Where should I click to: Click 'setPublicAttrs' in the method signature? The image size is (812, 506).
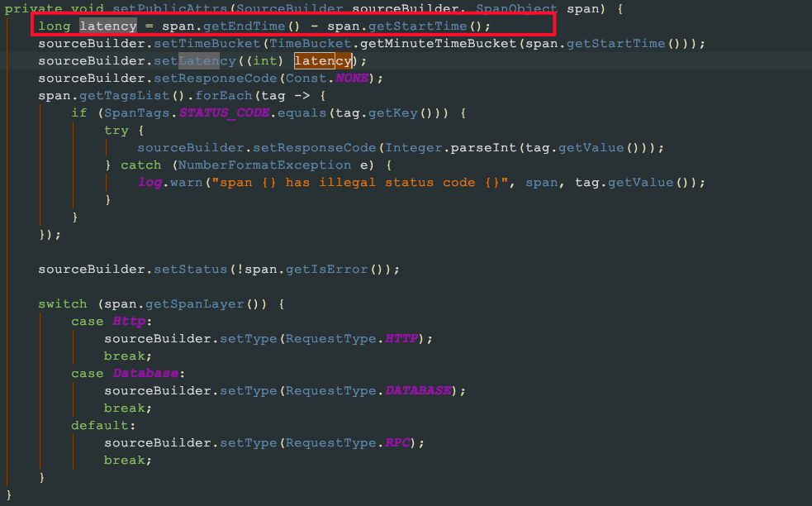[x=170, y=8]
